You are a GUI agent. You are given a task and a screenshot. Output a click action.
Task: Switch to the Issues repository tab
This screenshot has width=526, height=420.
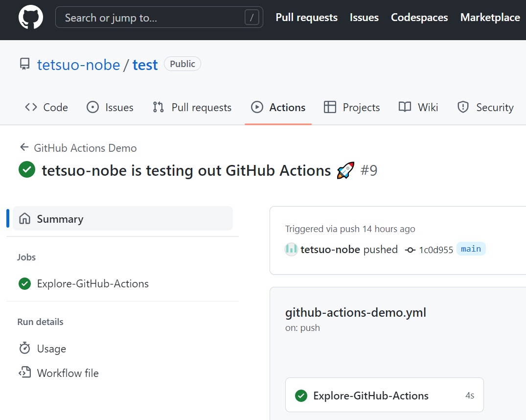pyautogui.click(x=110, y=107)
